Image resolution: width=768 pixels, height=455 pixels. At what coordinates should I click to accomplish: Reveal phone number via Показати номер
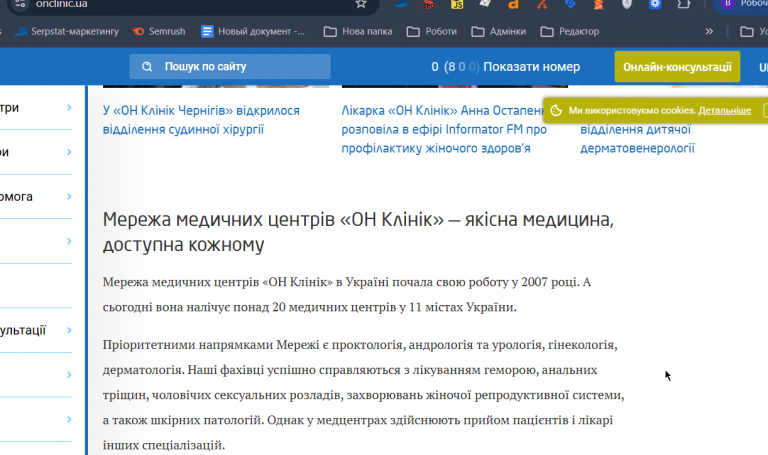point(531,67)
